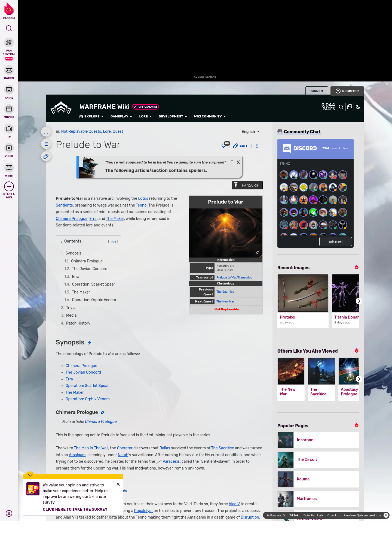Screen dimensions: 392x545
Task: Open The New War next quest link
Action: coord(225,301)
